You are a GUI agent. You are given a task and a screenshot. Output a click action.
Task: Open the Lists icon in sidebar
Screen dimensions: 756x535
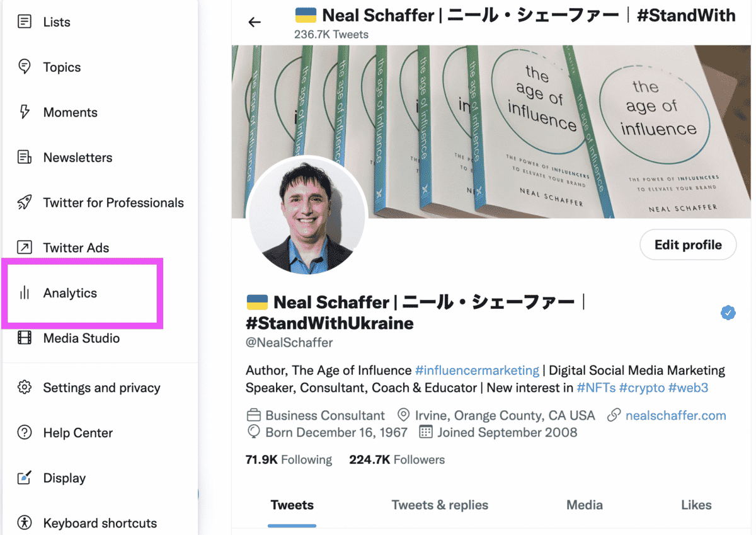click(24, 22)
